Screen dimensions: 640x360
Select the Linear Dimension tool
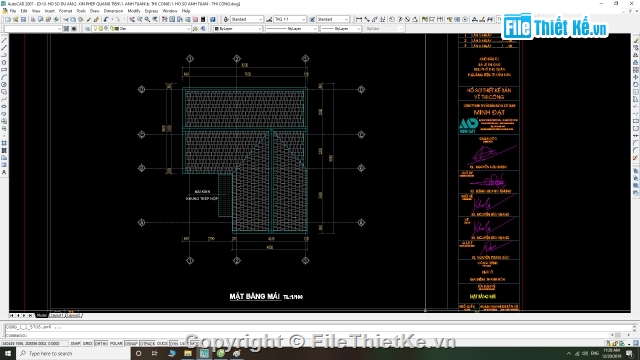click(359, 19)
